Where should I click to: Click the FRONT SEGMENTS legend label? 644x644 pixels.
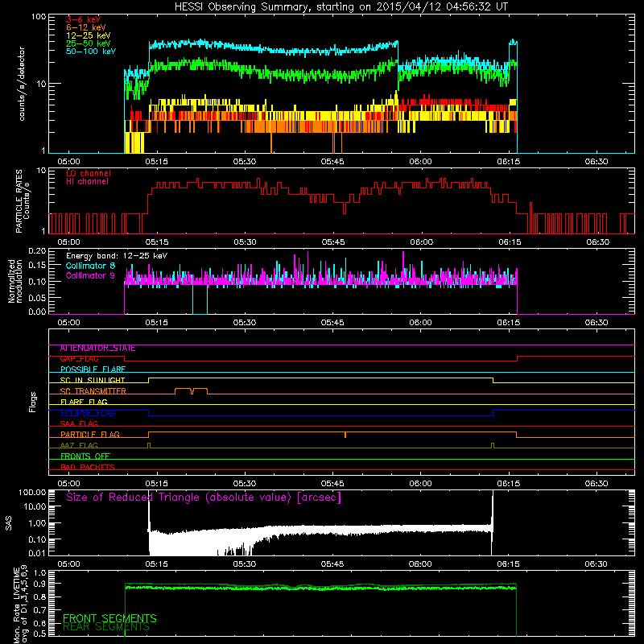coord(109,618)
